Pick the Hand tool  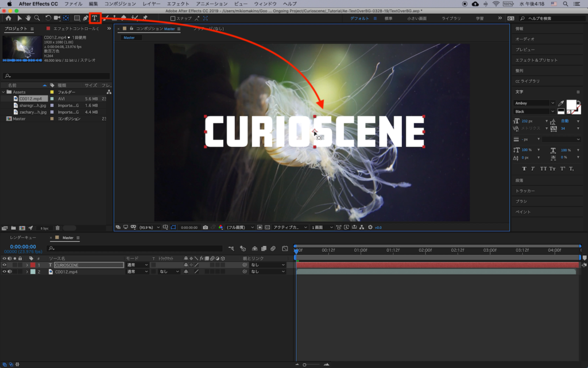pos(28,18)
